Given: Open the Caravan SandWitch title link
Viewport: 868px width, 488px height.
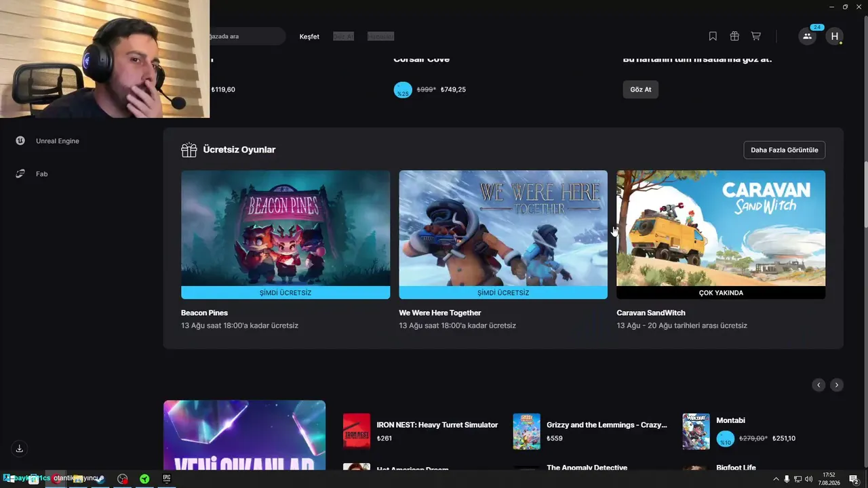Looking at the screenshot, I should point(651,313).
